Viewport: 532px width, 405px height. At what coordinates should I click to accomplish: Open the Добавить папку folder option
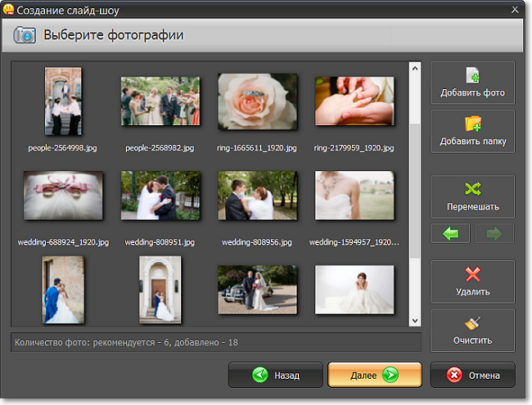[x=472, y=131]
